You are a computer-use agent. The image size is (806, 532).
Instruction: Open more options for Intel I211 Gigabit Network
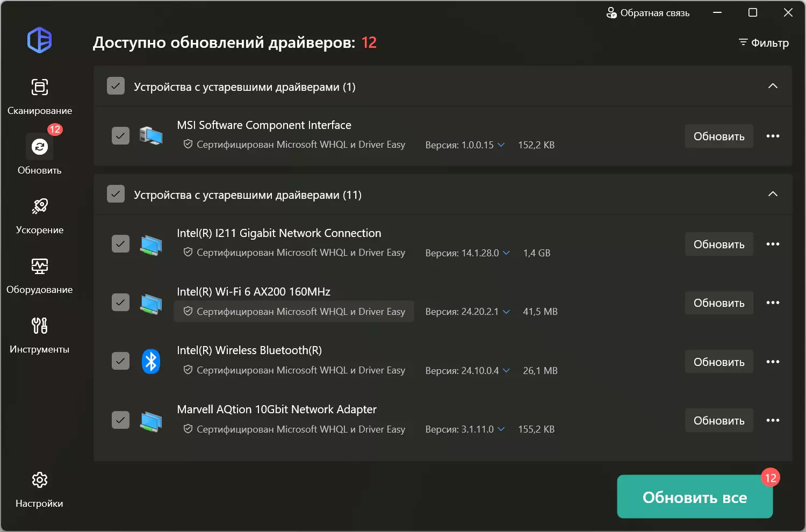(773, 245)
